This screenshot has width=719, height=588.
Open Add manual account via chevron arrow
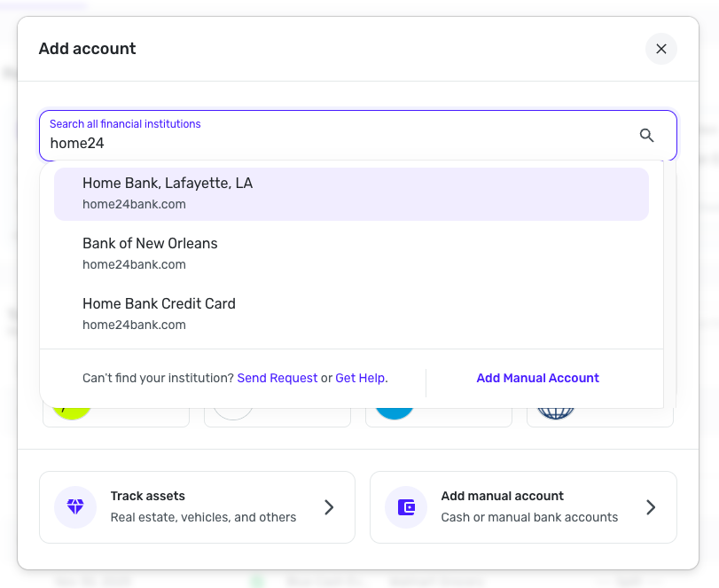click(651, 507)
